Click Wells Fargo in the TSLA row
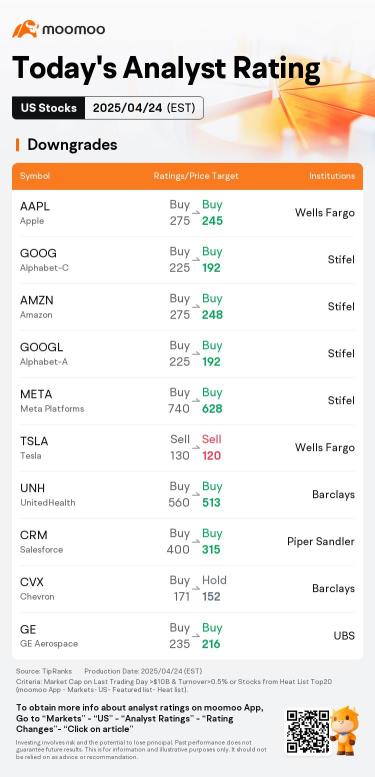The image size is (375, 777). [324, 447]
